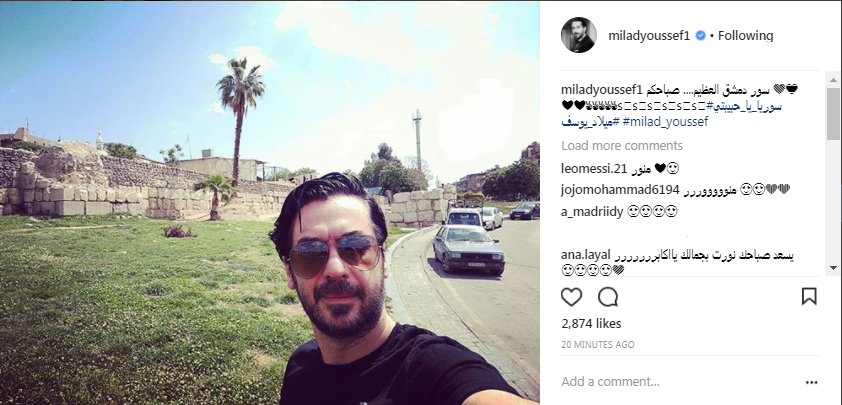Toggle the Following status button
842x405 pixels.
pos(745,36)
